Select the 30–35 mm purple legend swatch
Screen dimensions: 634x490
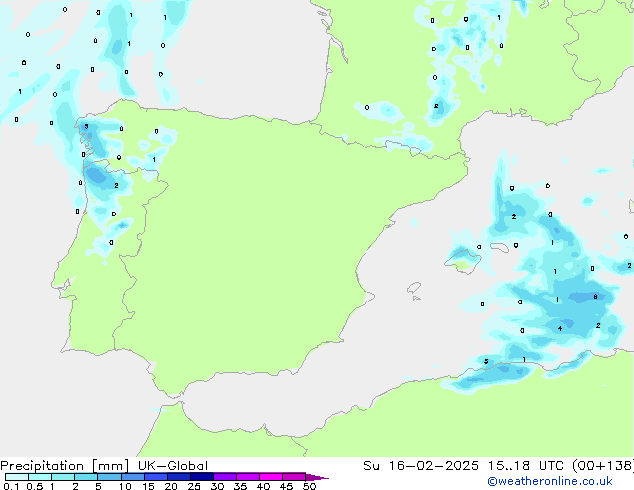pos(225,477)
